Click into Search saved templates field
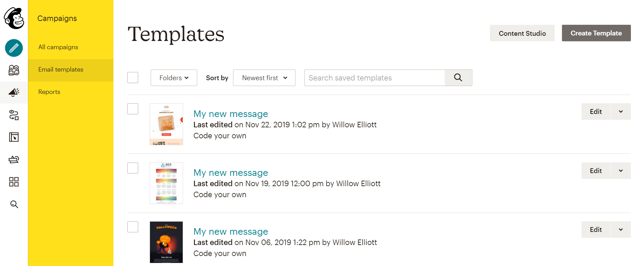644x266 pixels. tap(374, 78)
